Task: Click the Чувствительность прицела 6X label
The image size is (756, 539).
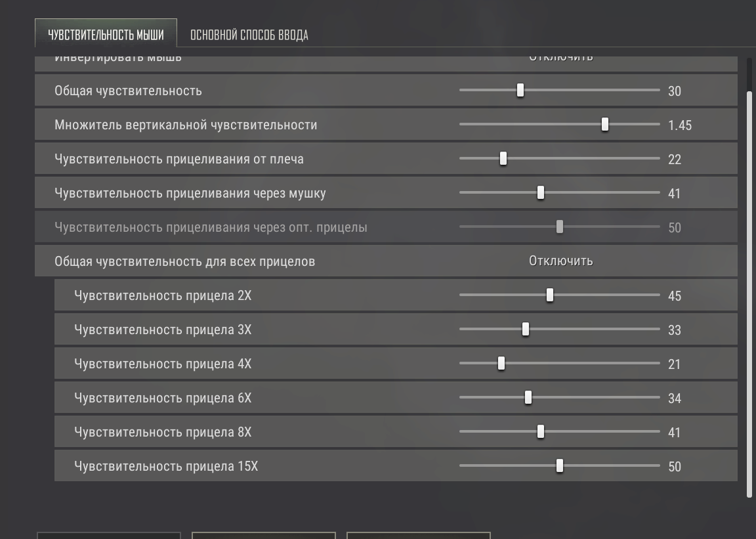Action: pyautogui.click(x=163, y=398)
